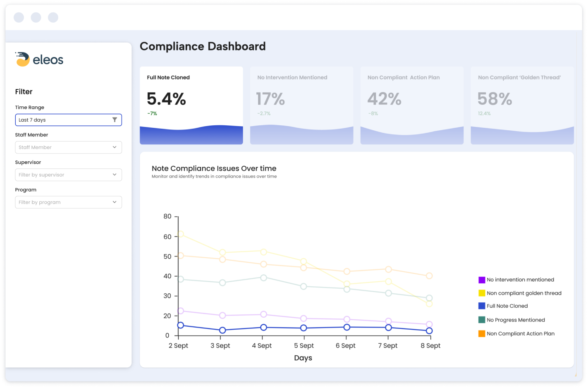Click the supervisor dropdown chevron arrow
The image size is (588, 388).
point(115,175)
